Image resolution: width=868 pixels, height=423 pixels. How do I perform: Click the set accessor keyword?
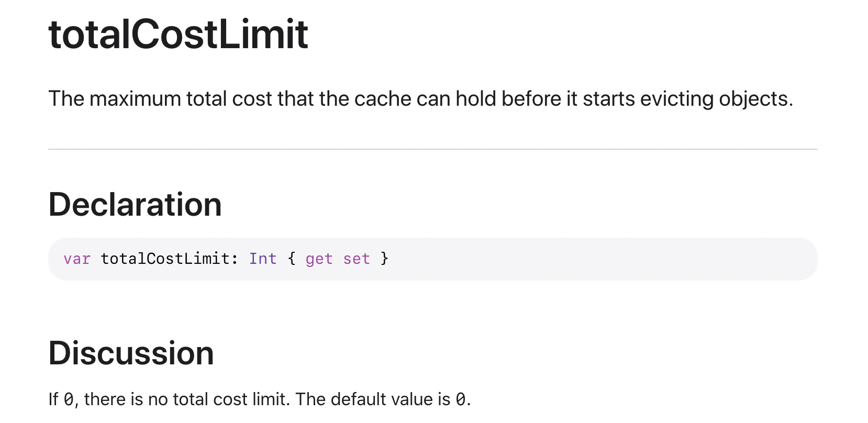pyautogui.click(x=357, y=259)
